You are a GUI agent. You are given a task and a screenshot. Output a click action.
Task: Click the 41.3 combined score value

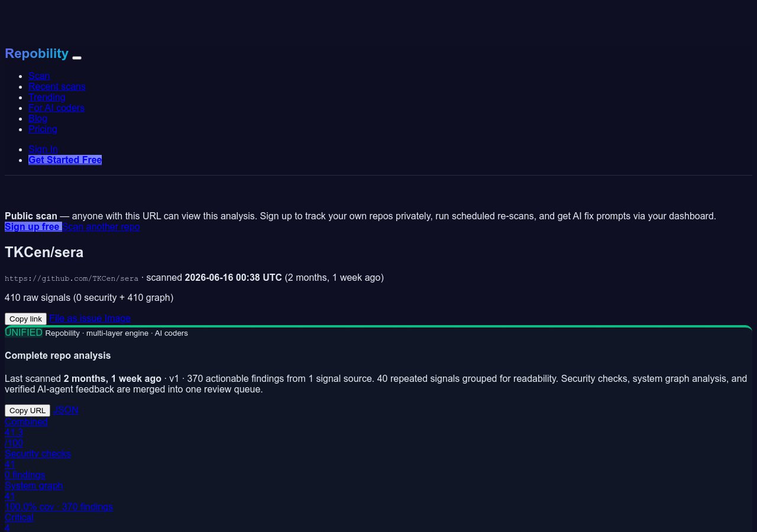[x=14, y=432]
